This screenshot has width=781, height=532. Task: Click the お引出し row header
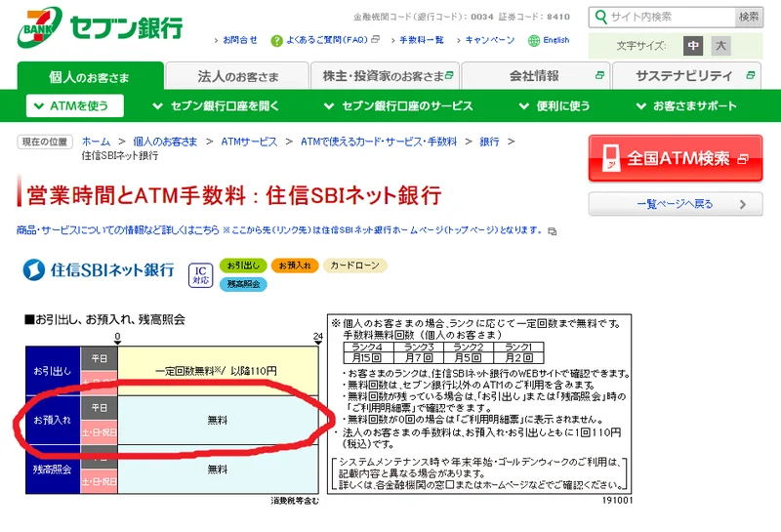click(x=53, y=371)
